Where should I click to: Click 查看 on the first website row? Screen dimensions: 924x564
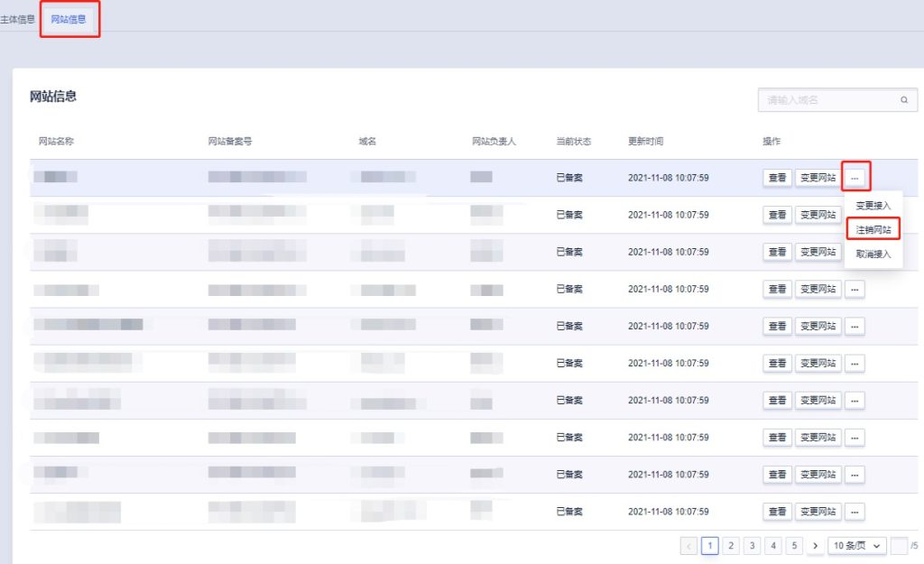777,178
